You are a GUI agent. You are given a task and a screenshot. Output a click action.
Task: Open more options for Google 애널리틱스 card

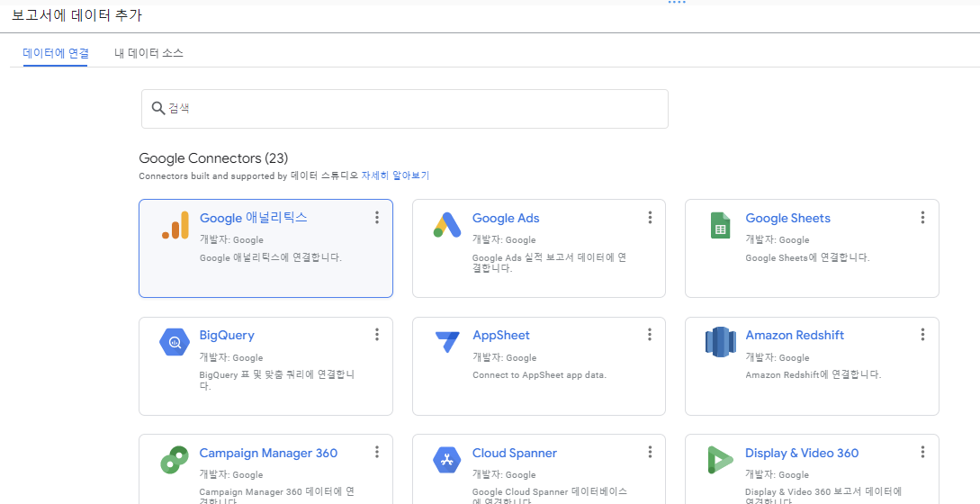point(377,218)
